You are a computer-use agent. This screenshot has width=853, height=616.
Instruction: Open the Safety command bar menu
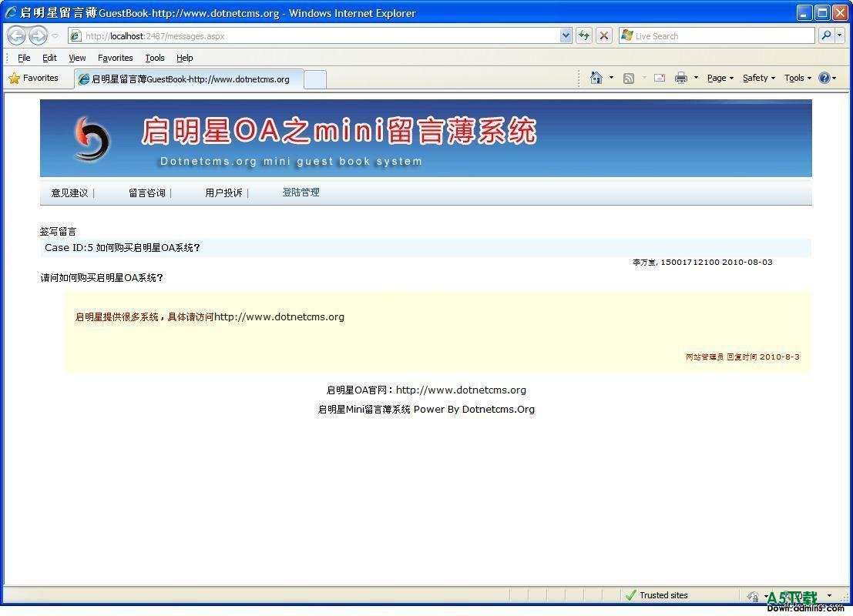pos(759,79)
